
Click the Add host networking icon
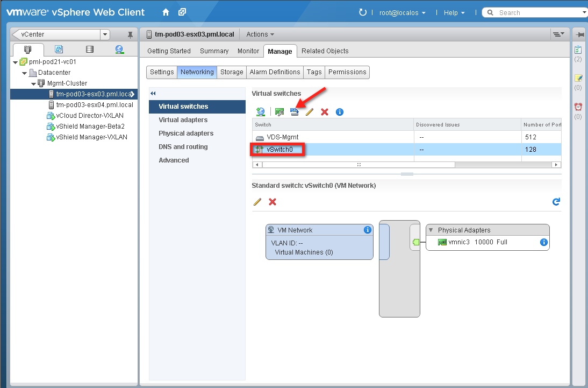tap(260, 112)
